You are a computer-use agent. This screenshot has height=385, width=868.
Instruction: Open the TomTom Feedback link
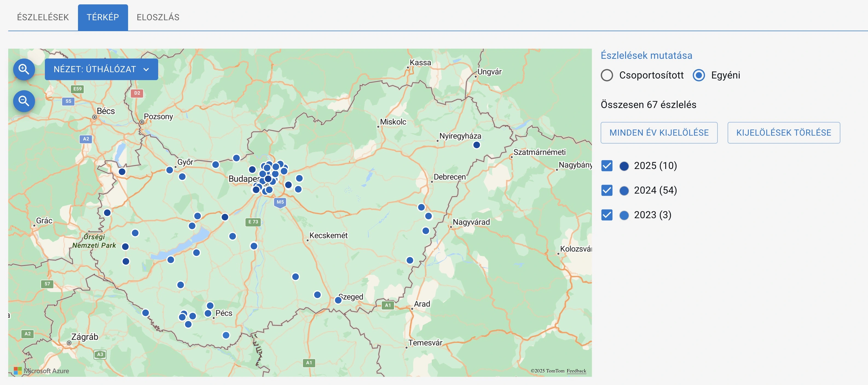pos(576,371)
